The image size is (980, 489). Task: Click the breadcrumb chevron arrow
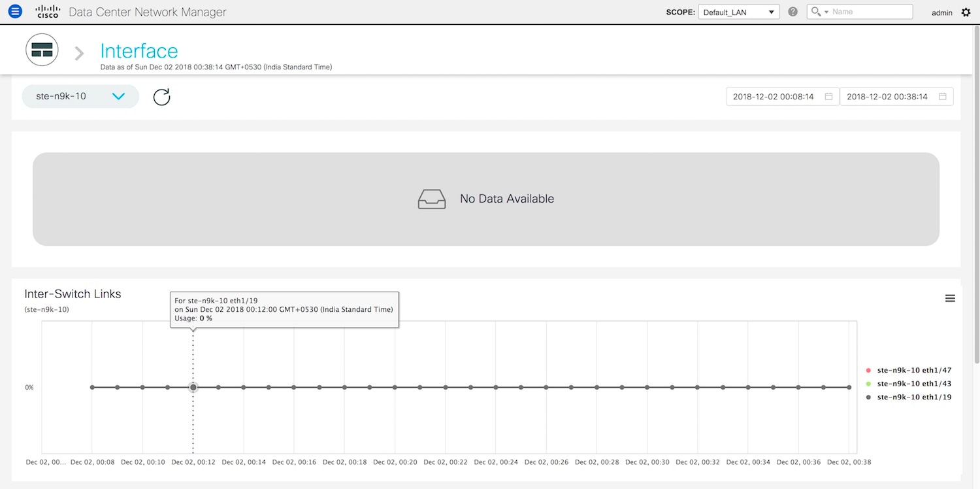79,53
